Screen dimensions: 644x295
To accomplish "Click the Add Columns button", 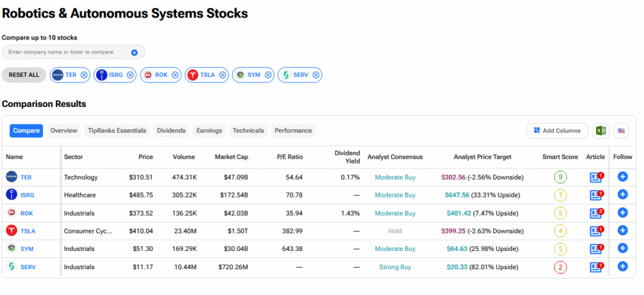I will [x=557, y=131].
